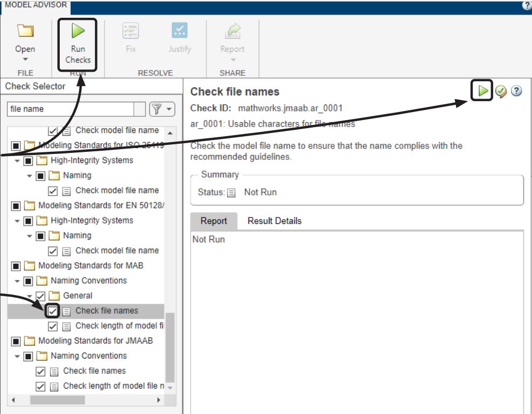Click the Justify icon in toolbar

(179, 32)
